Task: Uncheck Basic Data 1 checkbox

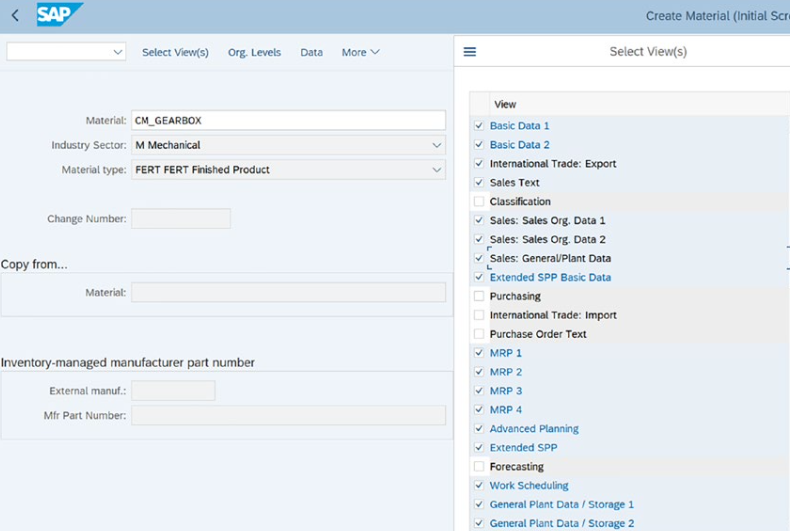Action: coord(479,125)
